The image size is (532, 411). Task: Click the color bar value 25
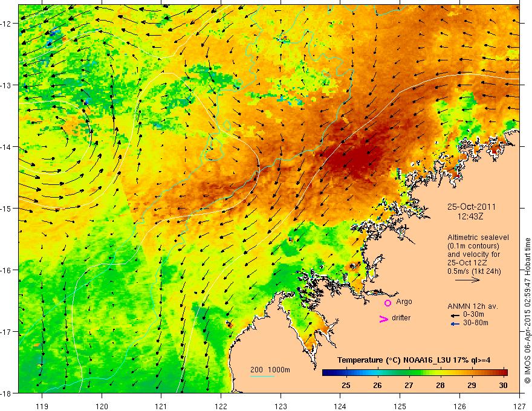pos(346,385)
